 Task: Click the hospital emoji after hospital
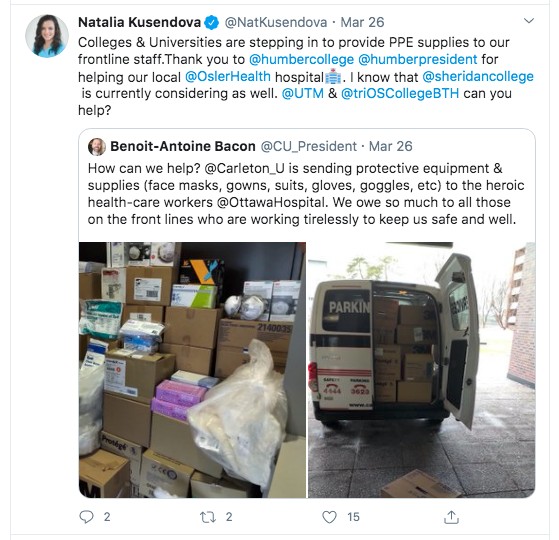(x=333, y=76)
